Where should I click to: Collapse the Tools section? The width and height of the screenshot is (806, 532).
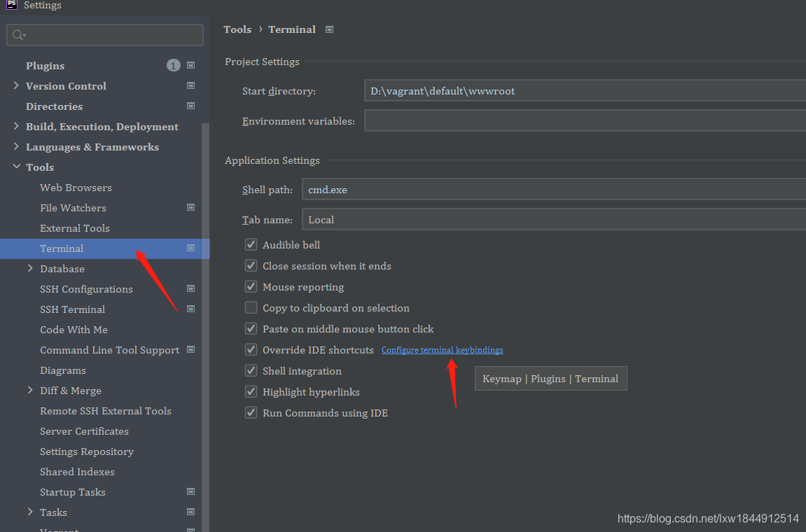pos(18,167)
